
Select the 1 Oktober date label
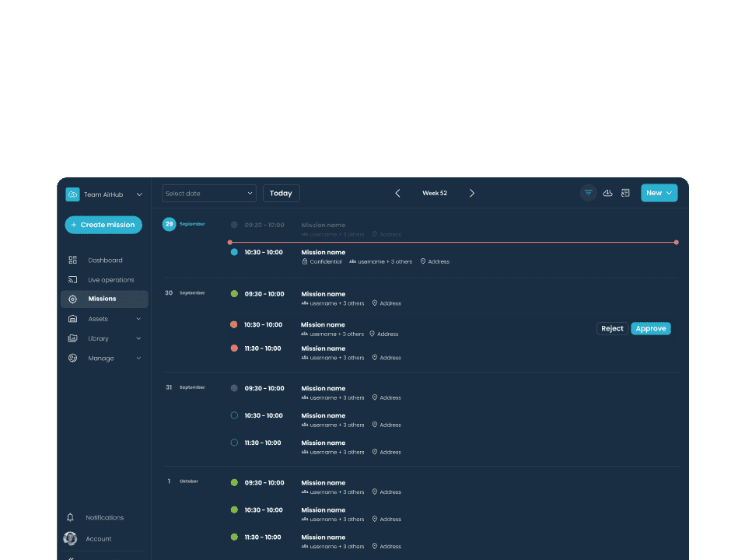(183, 481)
